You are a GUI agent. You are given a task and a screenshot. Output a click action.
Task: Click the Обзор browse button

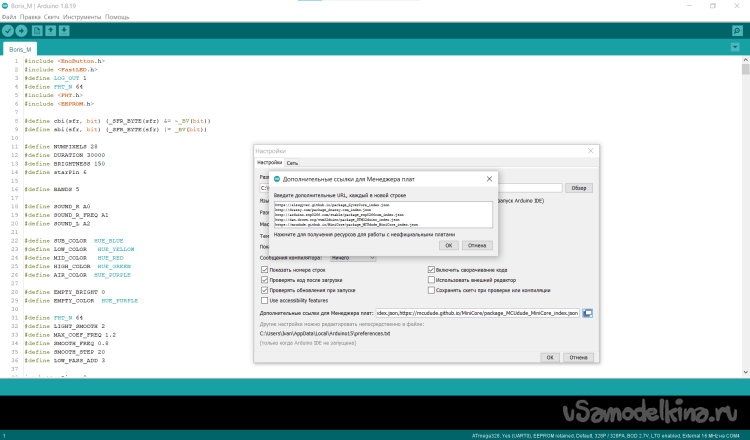[x=579, y=187]
